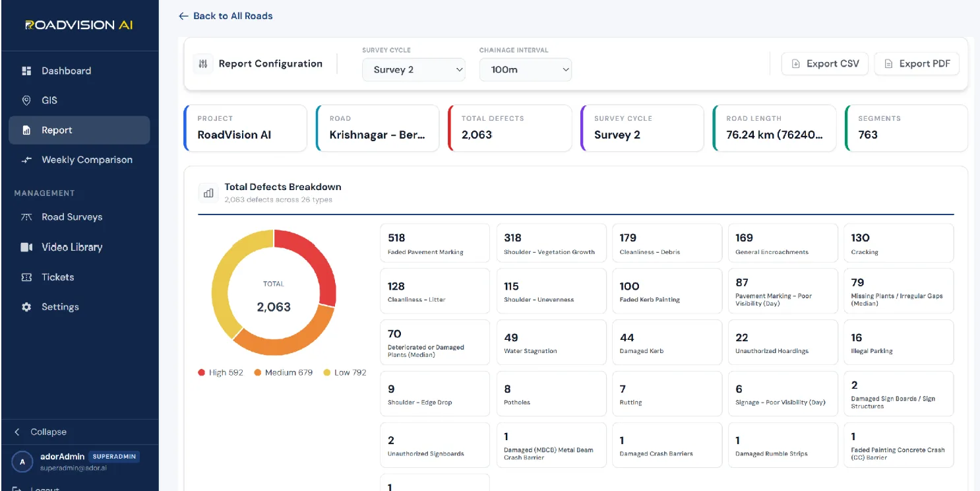This screenshot has height=491, width=980.
Task: Click the Report Configuration sliders icon
Action: (203, 64)
